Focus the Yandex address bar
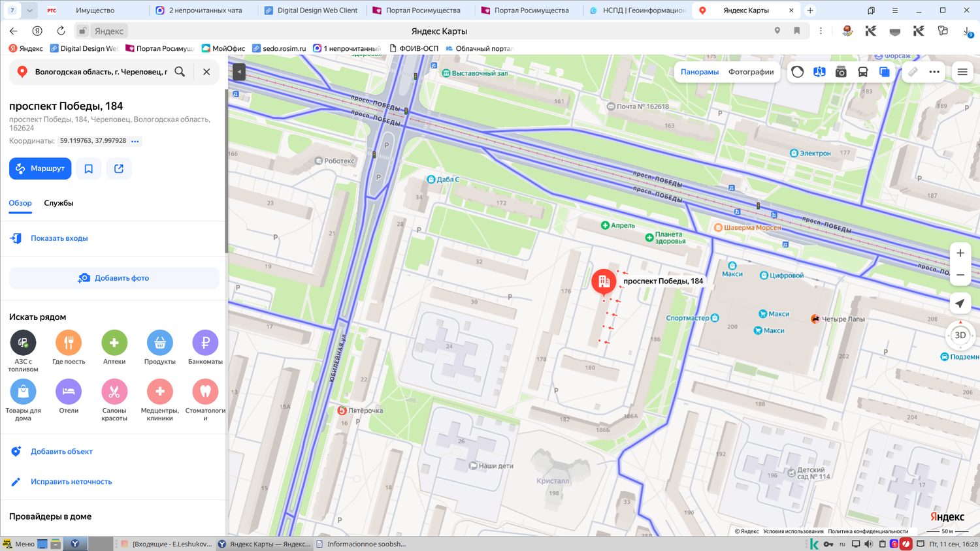The height and width of the screenshot is (551, 980). pos(439,31)
